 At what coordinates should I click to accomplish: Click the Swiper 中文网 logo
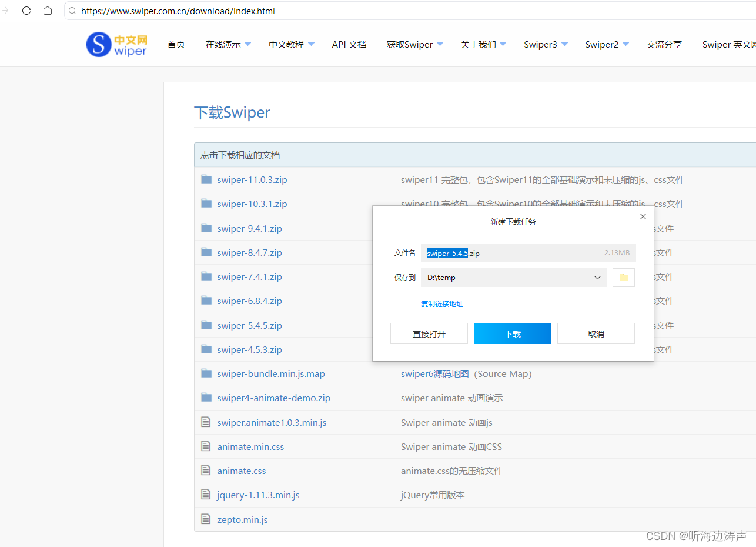116,45
